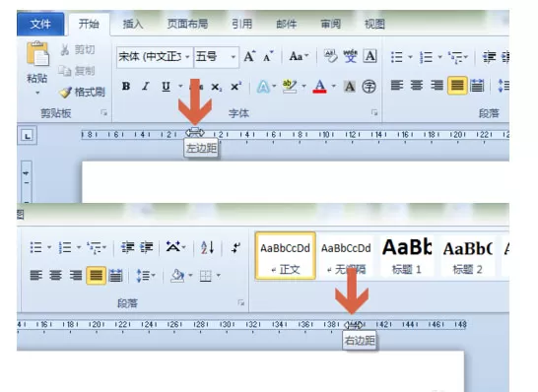The width and height of the screenshot is (538, 392).
Task: Click the tab selector L box on ruler
Action: [x=28, y=136]
